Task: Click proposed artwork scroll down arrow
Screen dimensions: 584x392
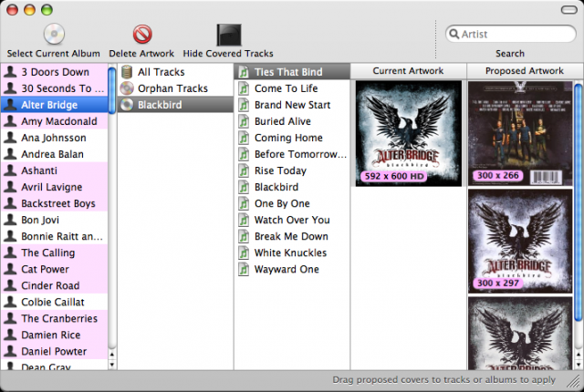Action: (579, 365)
